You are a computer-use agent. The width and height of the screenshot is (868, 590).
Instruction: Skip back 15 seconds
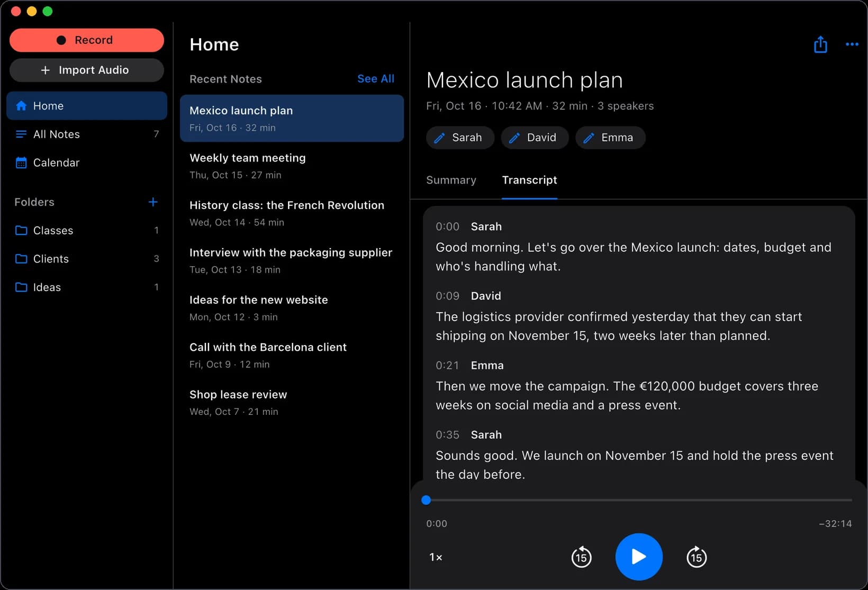581,557
